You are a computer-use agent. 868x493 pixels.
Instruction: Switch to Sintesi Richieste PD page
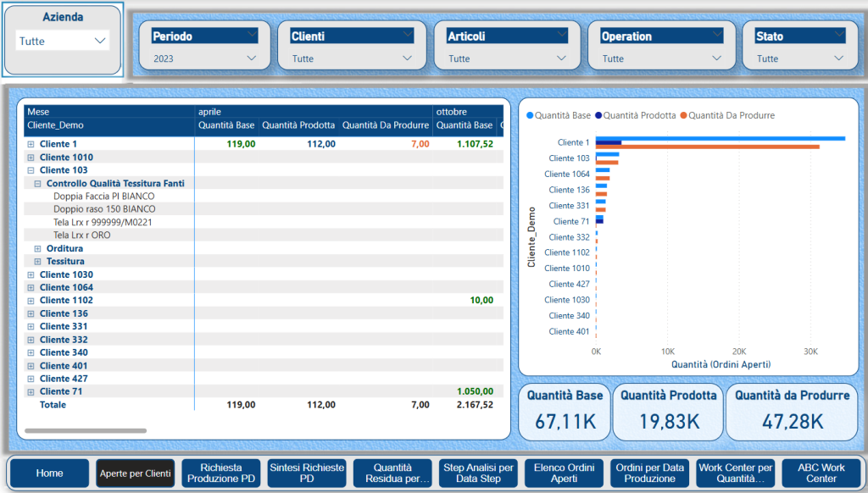pyautogui.click(x=306, y=474)
